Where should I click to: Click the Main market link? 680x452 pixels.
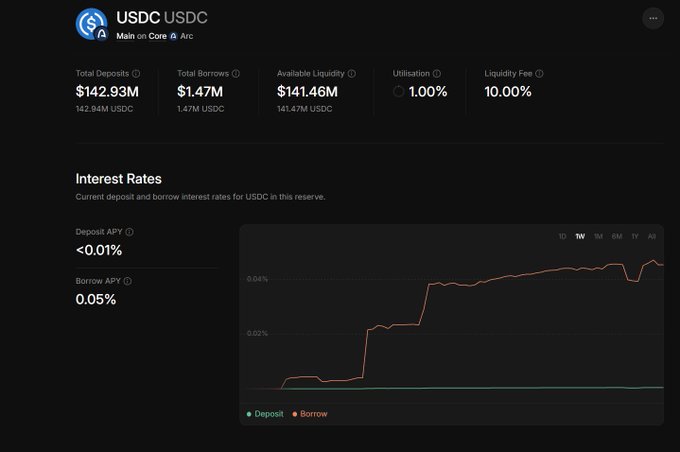pos(125,36)
